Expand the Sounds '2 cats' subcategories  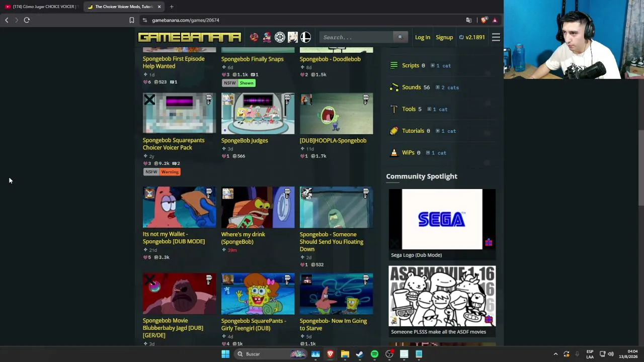447,87
